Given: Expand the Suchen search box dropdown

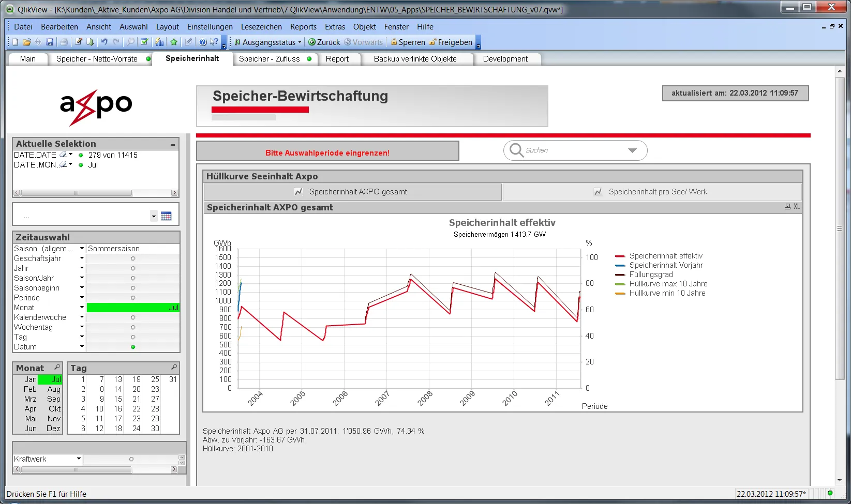Looking at the screenshot, I should (x=632, y=150).
